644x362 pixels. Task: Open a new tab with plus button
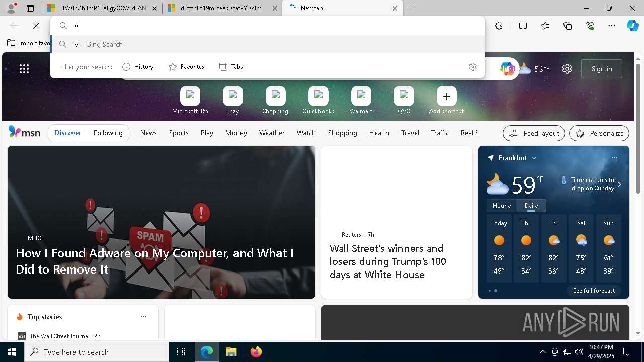pos(412,8)
